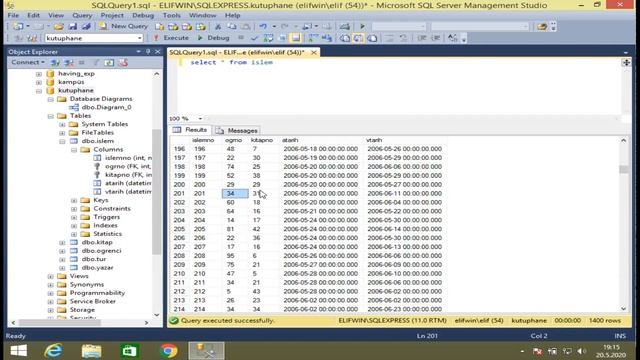The height and width of the screenshot is (360, 640).
Task: Click the volume speaker tray icon
Action: [582, 351]
